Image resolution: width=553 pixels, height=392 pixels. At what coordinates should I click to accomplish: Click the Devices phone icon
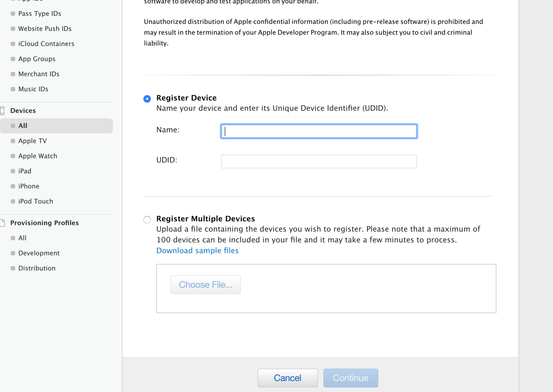pos(3,111)
